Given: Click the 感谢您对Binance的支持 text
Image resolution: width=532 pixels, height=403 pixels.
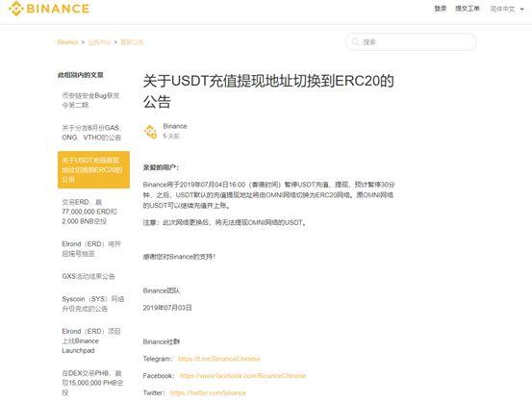Looking at the screenshot, I should pyautogui.click(x=179, y=257).
